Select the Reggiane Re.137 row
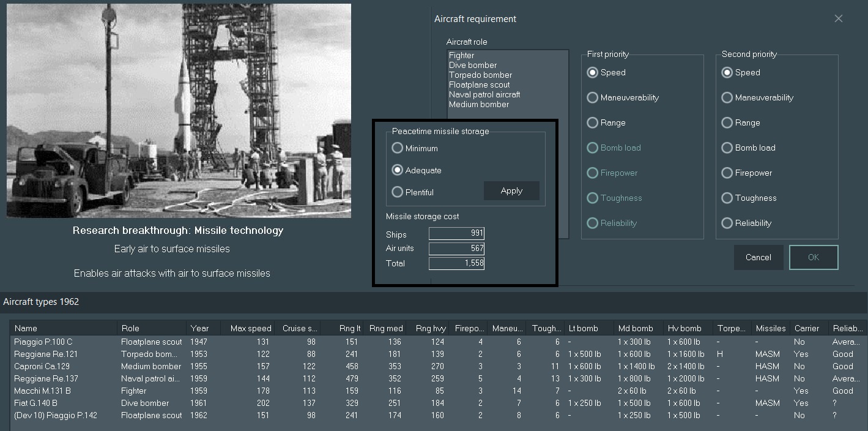The width and height of the screenshot is (868, 431). pos(439,378)
